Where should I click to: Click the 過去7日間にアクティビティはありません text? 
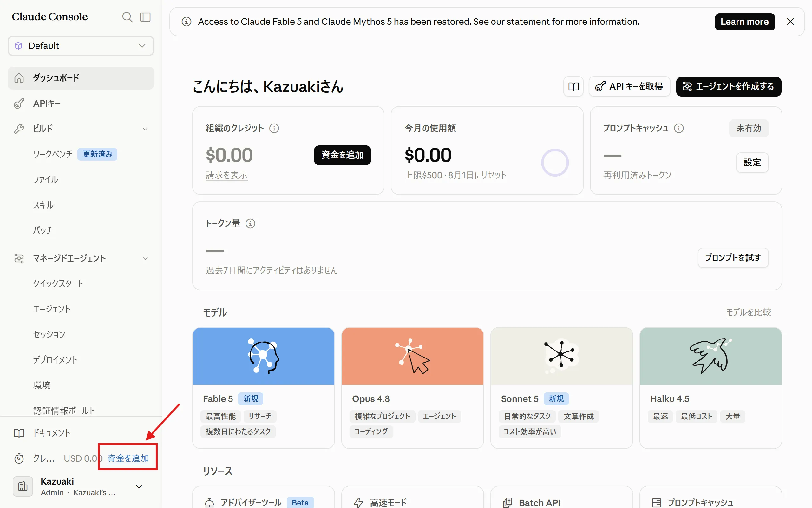[x=272, y=271]
